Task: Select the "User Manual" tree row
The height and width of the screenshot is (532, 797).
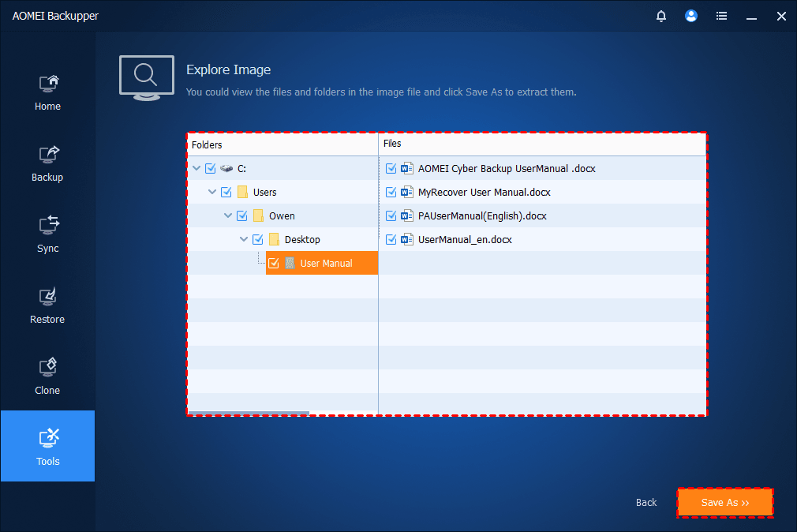Action: coord(322,263)
